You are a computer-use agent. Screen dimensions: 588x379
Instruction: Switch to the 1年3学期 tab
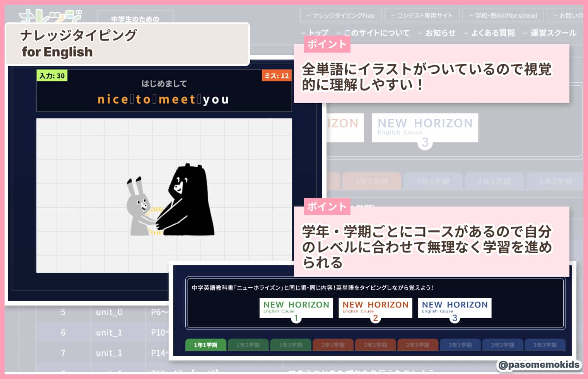tap(291, 345)
